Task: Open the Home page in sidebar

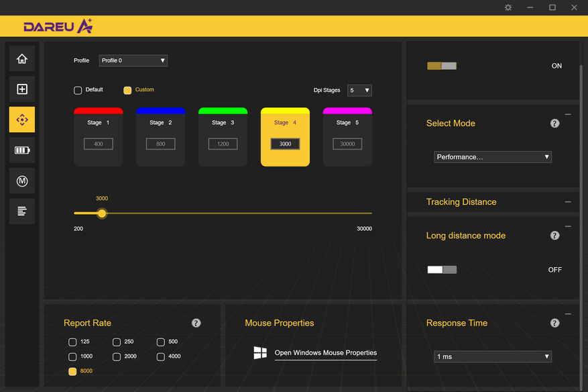Action: click(x=22, y=59)
